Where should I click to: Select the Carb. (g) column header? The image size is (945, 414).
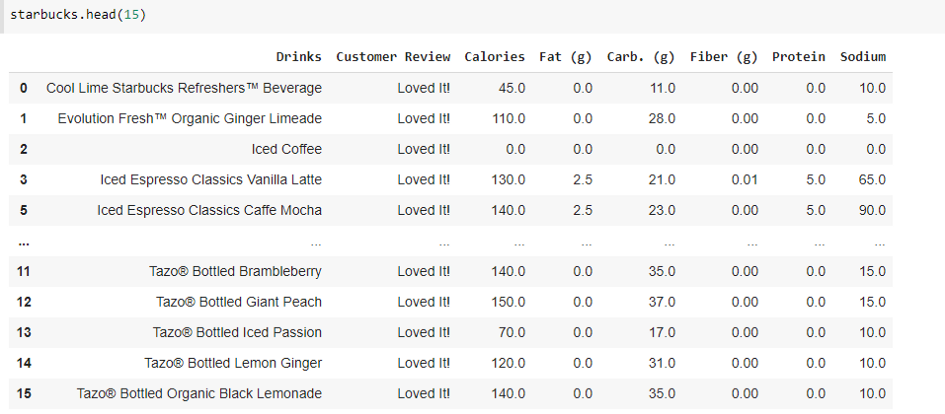(641, 57)
